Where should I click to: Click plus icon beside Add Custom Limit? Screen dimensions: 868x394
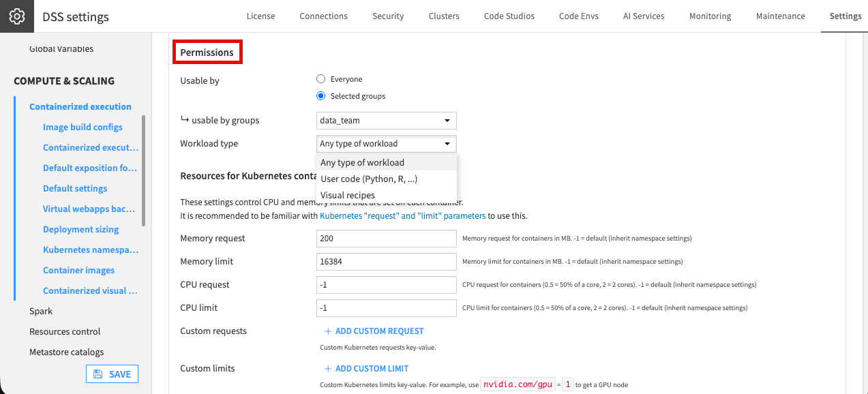coord(328,369)
